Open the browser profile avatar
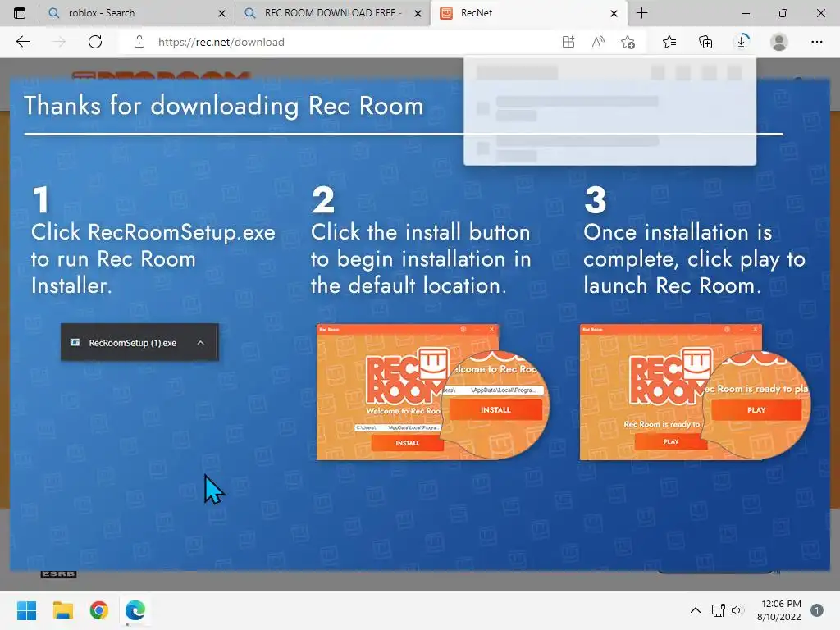 pos(779,42)
